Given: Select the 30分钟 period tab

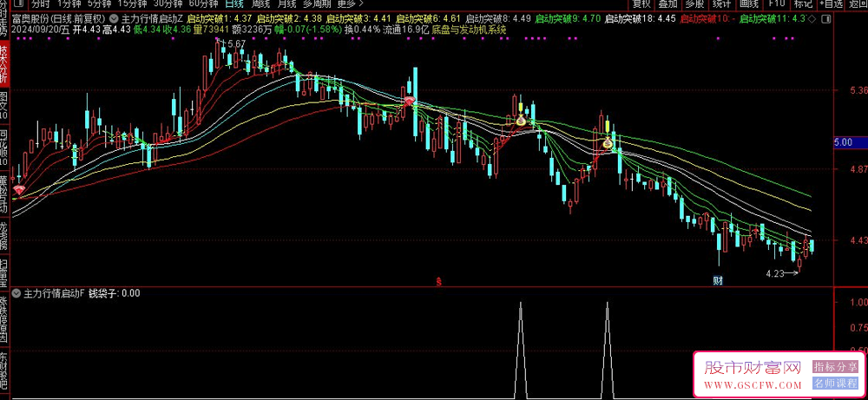Looking at the screenshot, I should pos(166,3).
